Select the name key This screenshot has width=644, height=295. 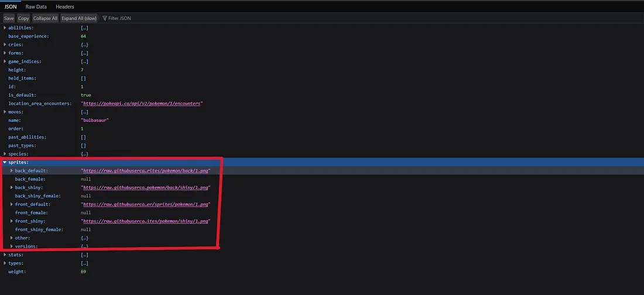pos(15,121)
